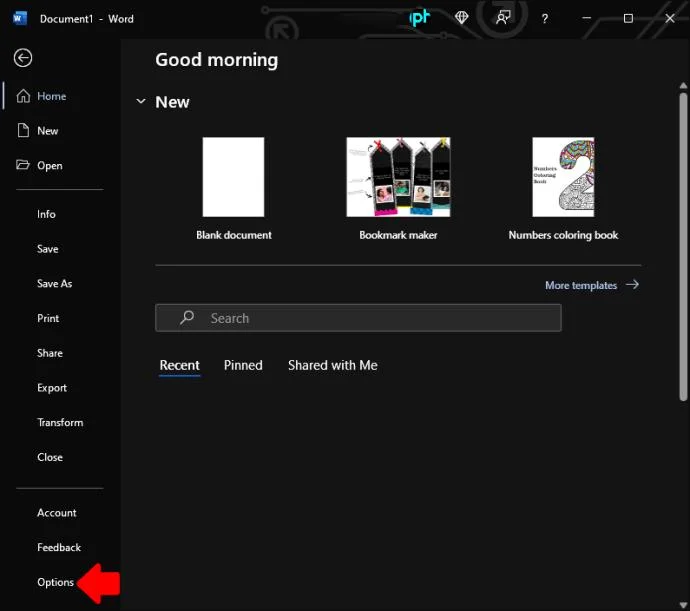Open More templates link

581,285
